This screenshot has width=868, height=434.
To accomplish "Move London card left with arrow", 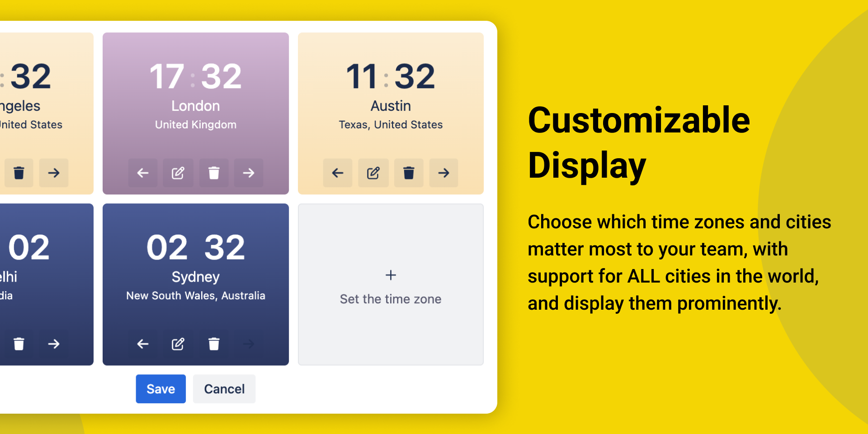I will (x=143, y=173).
